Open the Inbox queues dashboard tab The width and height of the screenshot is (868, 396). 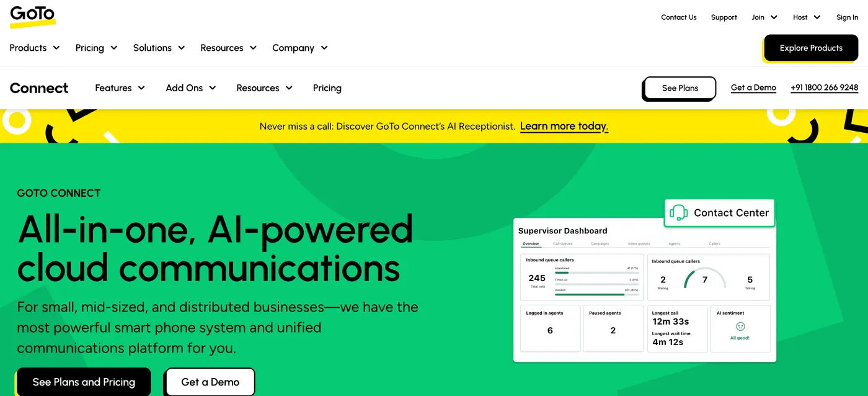coord(639,244)
